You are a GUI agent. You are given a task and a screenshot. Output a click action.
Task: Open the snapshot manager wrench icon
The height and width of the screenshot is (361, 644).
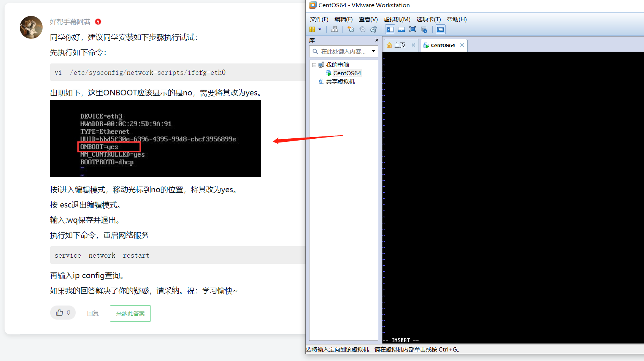point(374,29)
